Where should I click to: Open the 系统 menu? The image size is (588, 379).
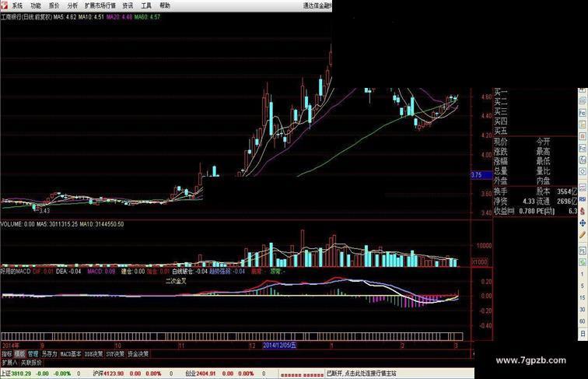(x=18, y=5)
